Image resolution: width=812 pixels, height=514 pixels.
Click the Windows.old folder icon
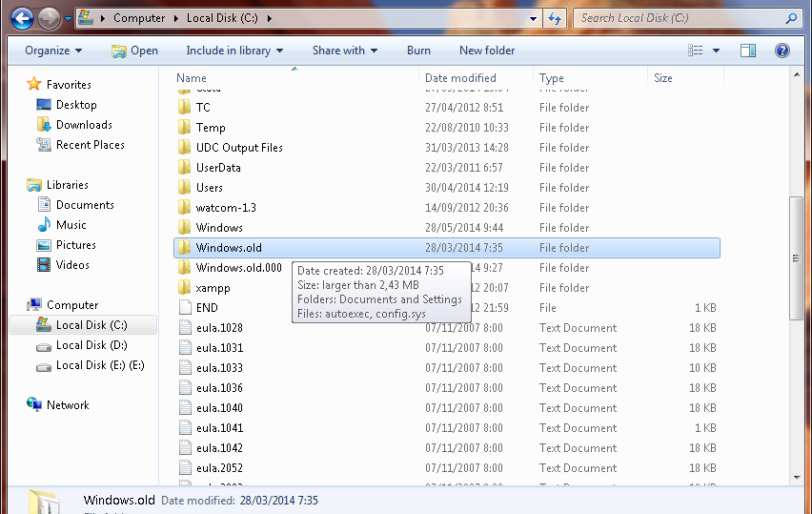tap(184, 248)
